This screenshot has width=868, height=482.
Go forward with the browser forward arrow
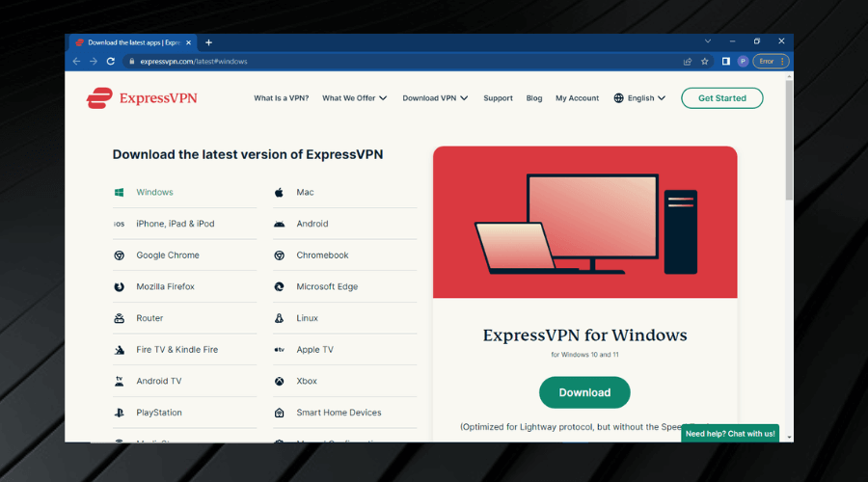pos(93,62)
